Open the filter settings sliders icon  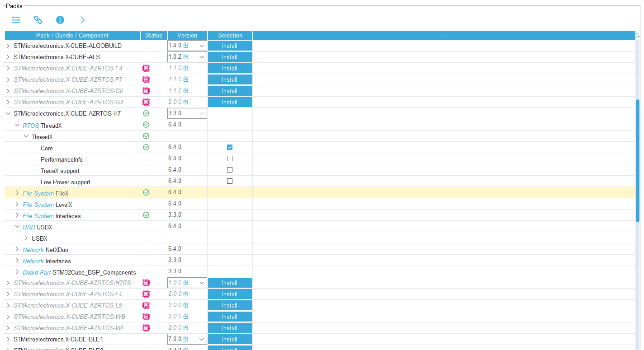(x=16, y=20)
